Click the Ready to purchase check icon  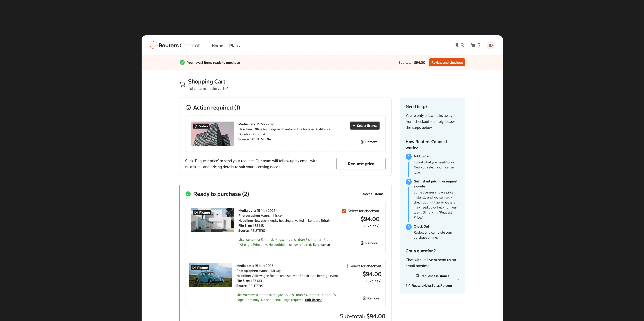pos(188,194)
